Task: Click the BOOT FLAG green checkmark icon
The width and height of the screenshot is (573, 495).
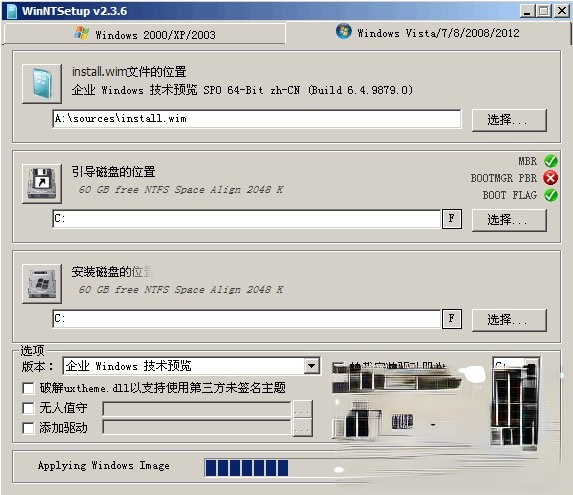Action: [551, 195]
